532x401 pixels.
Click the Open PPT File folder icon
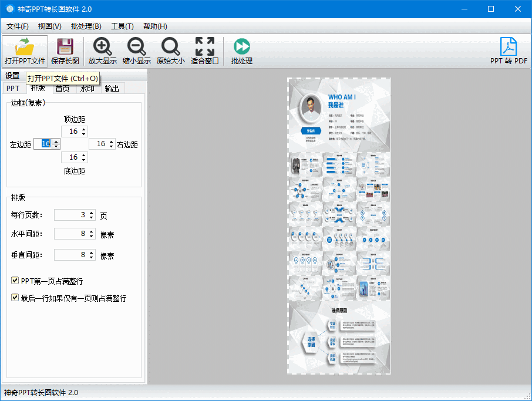click(25, 46)
